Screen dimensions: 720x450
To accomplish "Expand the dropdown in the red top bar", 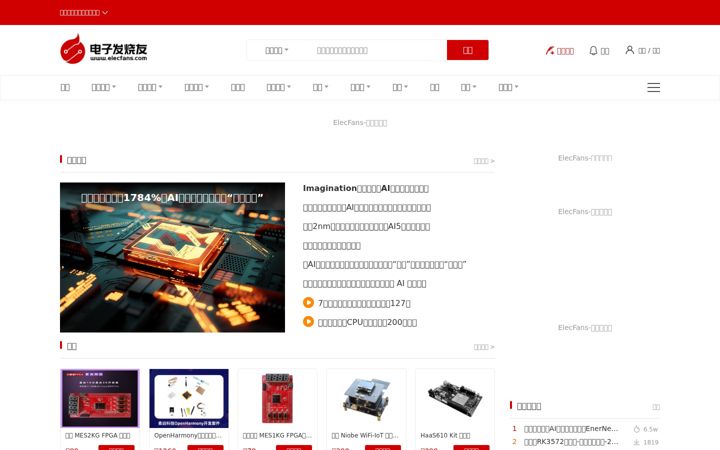I will point(84,13).
